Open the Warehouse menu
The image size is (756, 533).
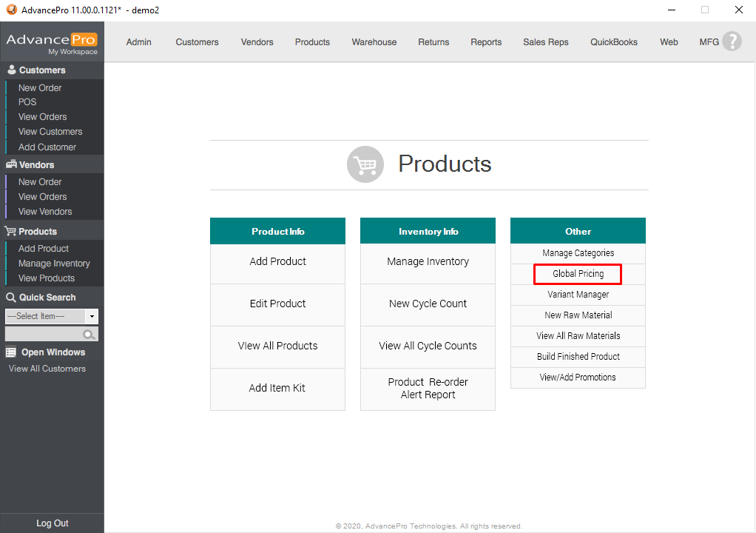pos(374,42)
